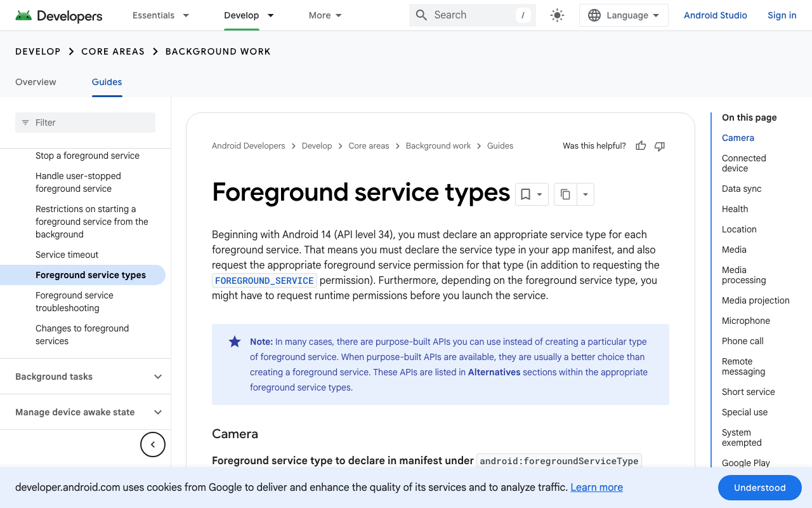Click the Android Developers logo
Image resolution: width=812 pixels, height=508 pixels.
click(59, 15)
